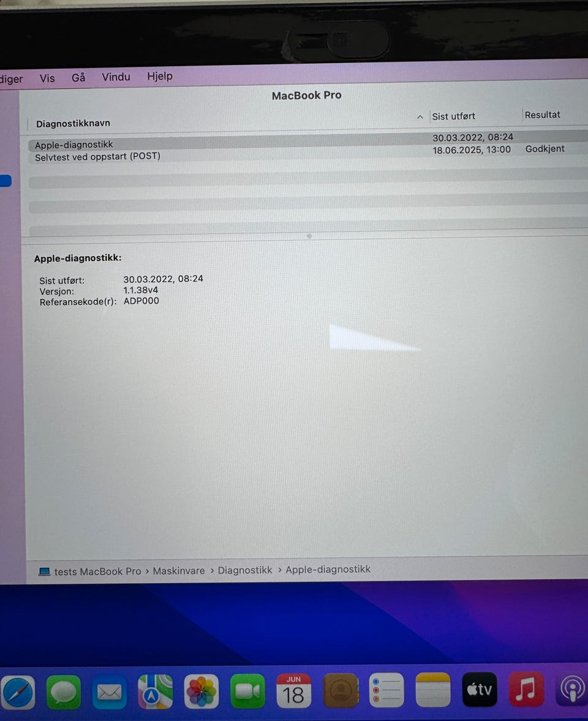Click the date 18.06.2025, 13:00
This screenshot has width=588, height=721.
click(x=471, y=149)
